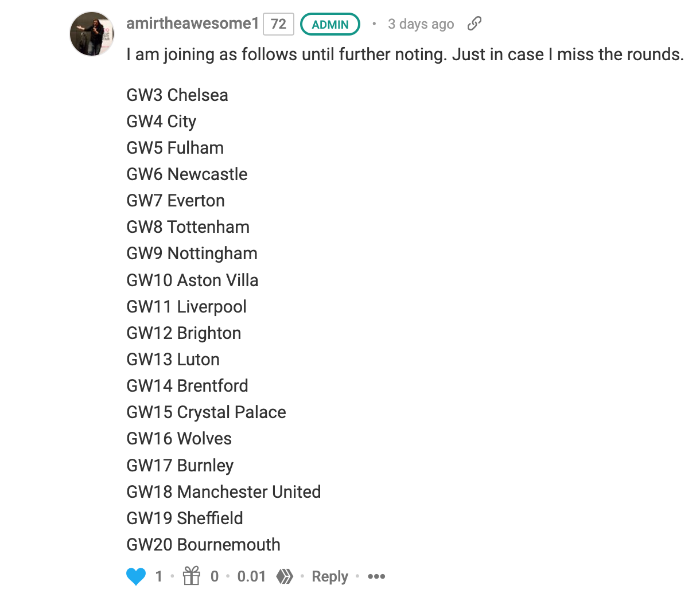Click the Hive logo beside the payout
This screenshot has width=700, height=601.
coord(285,576)
